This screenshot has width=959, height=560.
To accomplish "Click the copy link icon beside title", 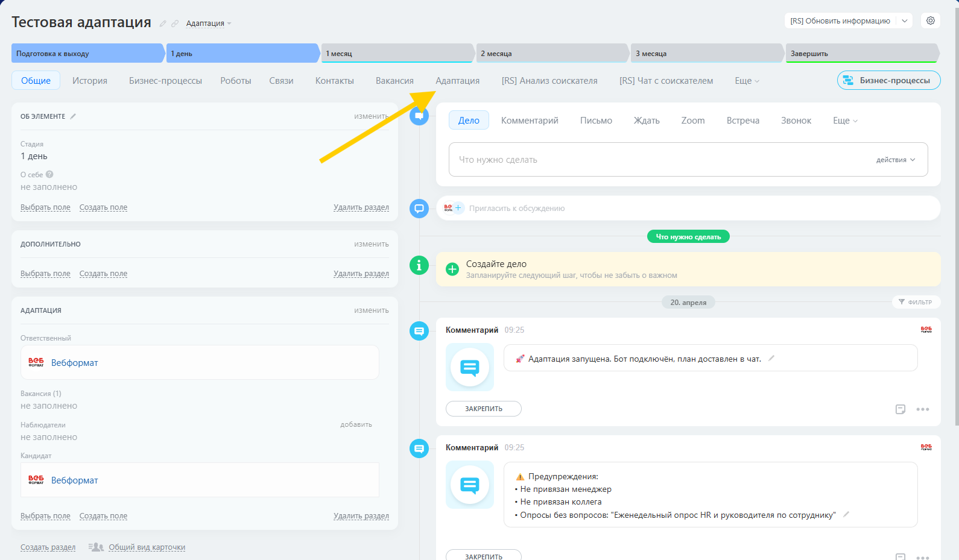I will pyautogui.click(x=175, y=24).
